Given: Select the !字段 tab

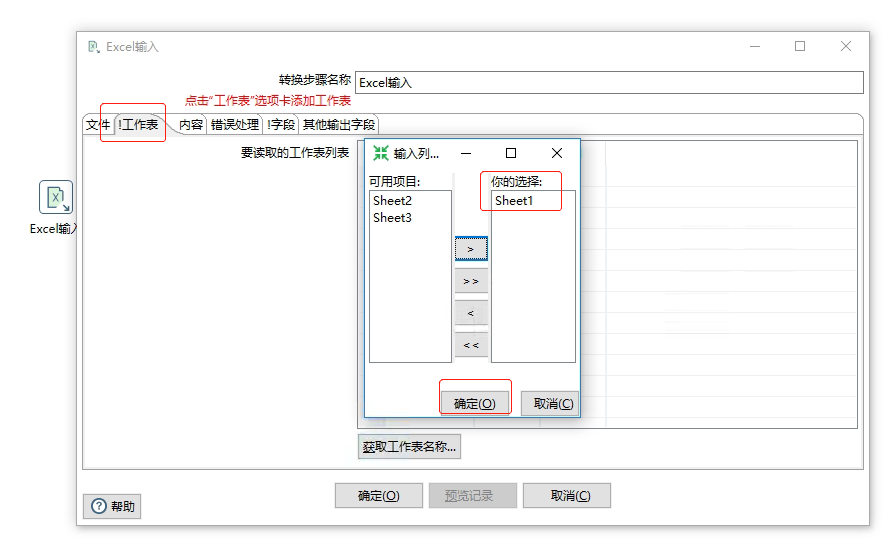Looking at the screenshot, I should coord(281,124).
